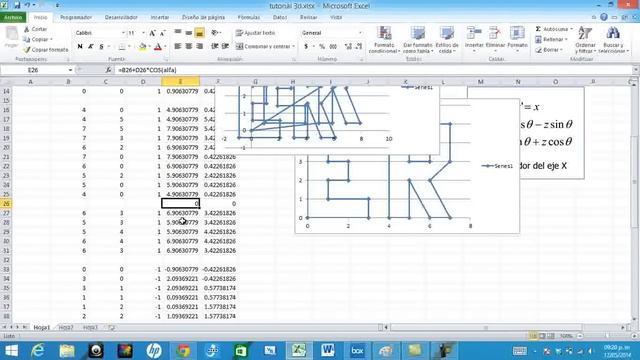Apply percent style format
Image resolution: width=640 pixels, height=360 pixels.
pyautogui.click(x=322, y=47)
